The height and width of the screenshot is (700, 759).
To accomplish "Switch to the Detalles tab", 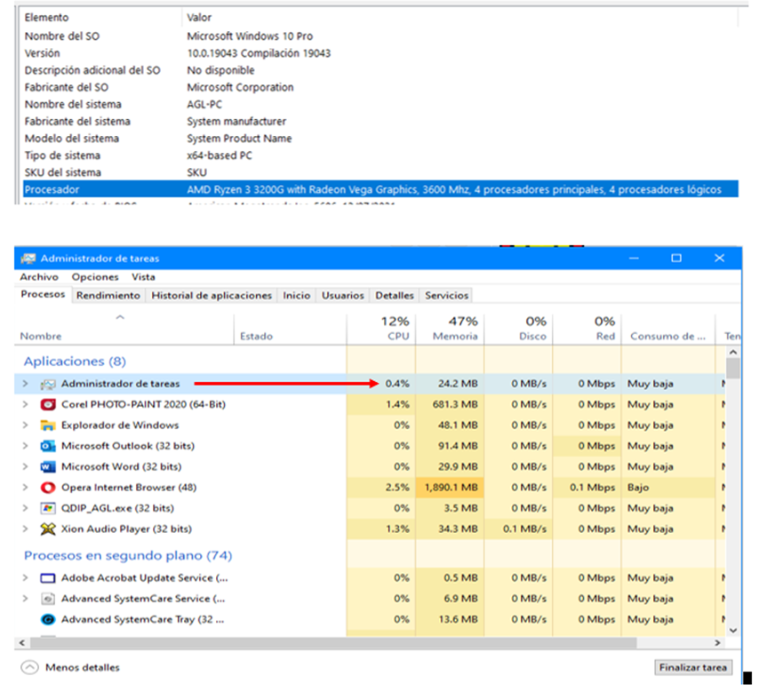I will coord(395,296).
